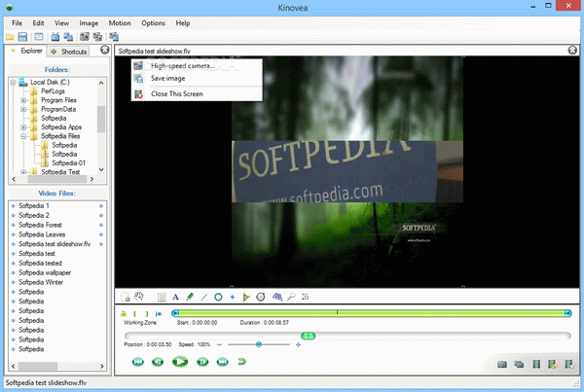Click the explorer panel icon in the toolbar

(38, 37)
